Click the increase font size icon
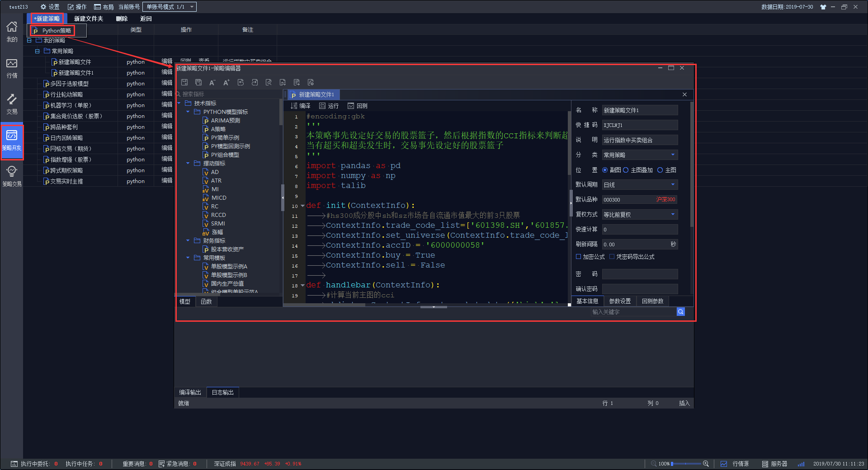868x470 pixels. tap(226, 82)
